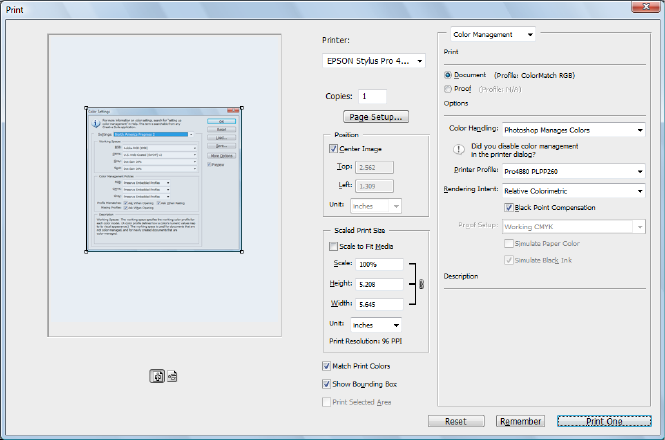Select portrait paper orientation icon
Screen dimensions: 665x440
tap(158, 377)
